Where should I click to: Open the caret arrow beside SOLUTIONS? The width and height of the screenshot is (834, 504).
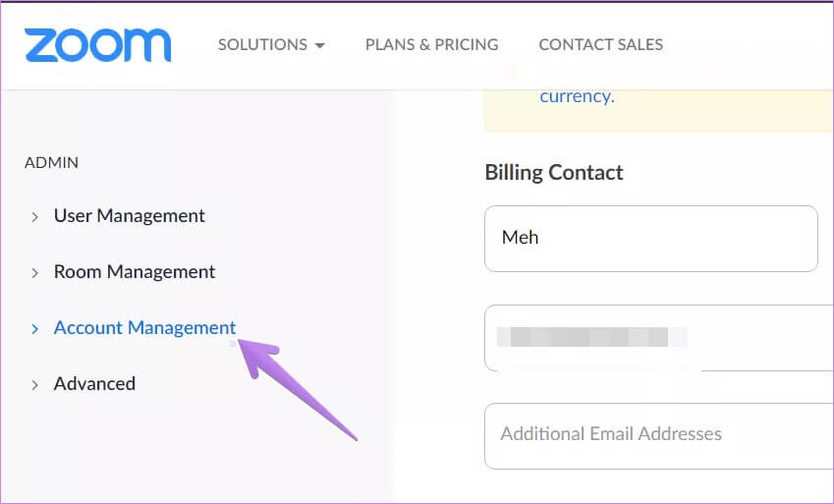pyautogui.click(x=319, y=46)
